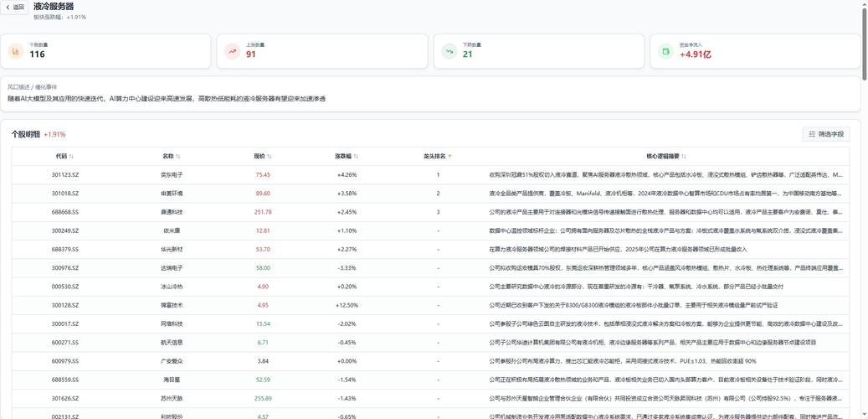Click the wallet icon beside +4.91亿

click(x=666, y=52)
